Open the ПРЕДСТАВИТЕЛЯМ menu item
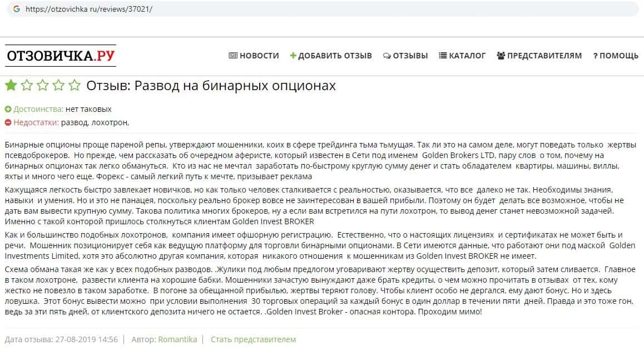Image resolution: width=644 pixels, height=355 pixels. pyautogui.click(x=544, y=56)
